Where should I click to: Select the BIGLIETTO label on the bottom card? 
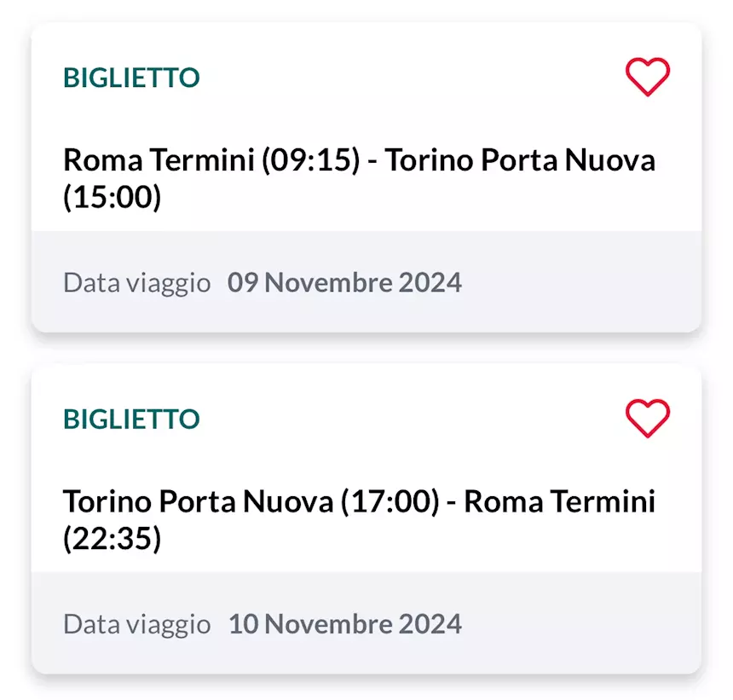point(131,419)
